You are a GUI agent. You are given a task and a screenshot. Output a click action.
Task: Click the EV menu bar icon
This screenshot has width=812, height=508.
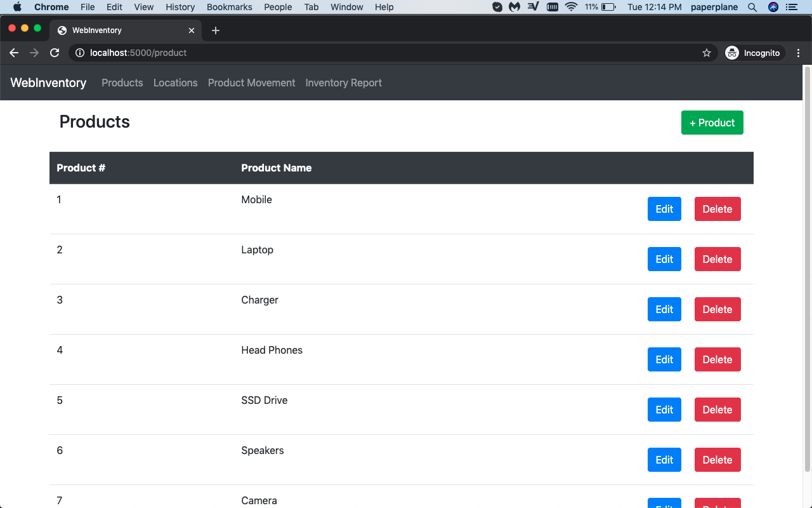(x=534, y=7)
